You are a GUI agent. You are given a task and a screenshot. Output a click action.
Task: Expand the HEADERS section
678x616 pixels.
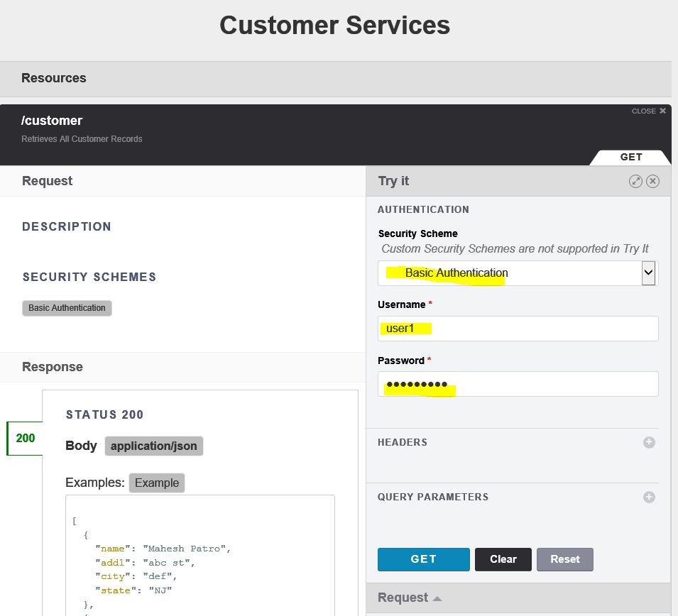(x=403, y=442)
